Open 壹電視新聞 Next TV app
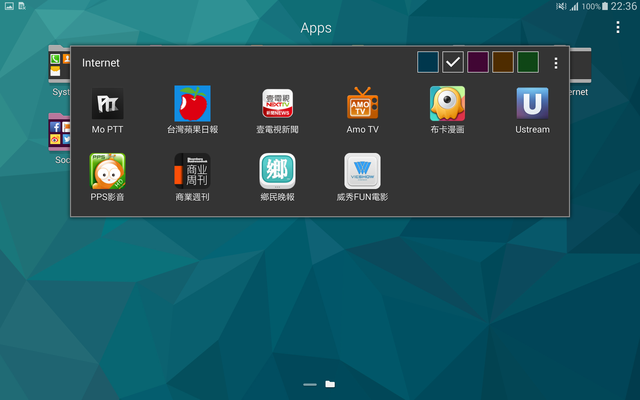The width and height of the screenshot is (640, 400). pyautogui.click(x=278, y=103)
